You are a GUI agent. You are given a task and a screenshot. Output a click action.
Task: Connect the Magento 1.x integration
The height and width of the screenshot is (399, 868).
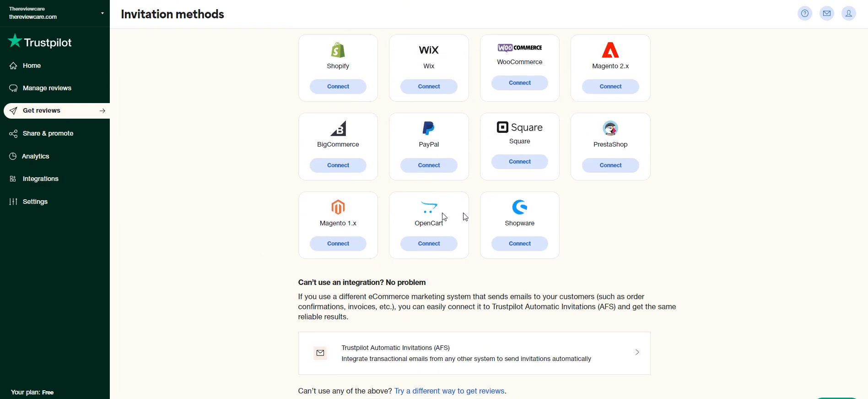(x=338, y=244)
